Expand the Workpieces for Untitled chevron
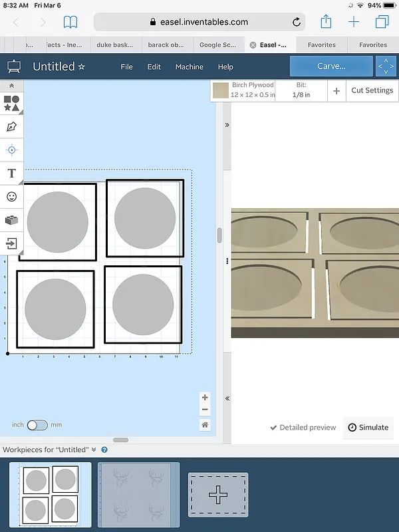The width and height of the screenshot is (399, 532). (x=94, y=450)
